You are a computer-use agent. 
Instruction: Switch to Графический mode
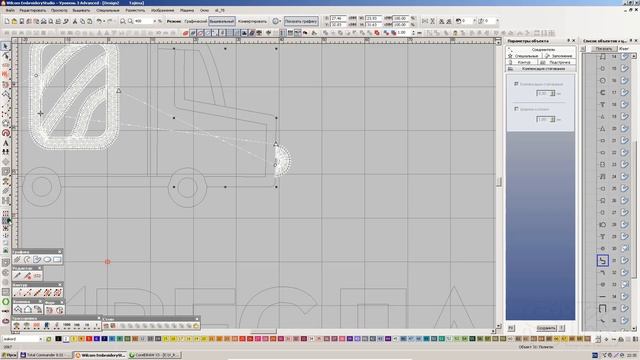(x=196, y=21)
